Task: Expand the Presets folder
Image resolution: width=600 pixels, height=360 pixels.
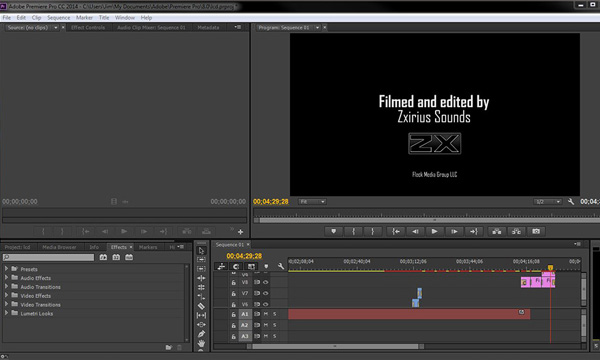Action: click(x=6, y=269)
